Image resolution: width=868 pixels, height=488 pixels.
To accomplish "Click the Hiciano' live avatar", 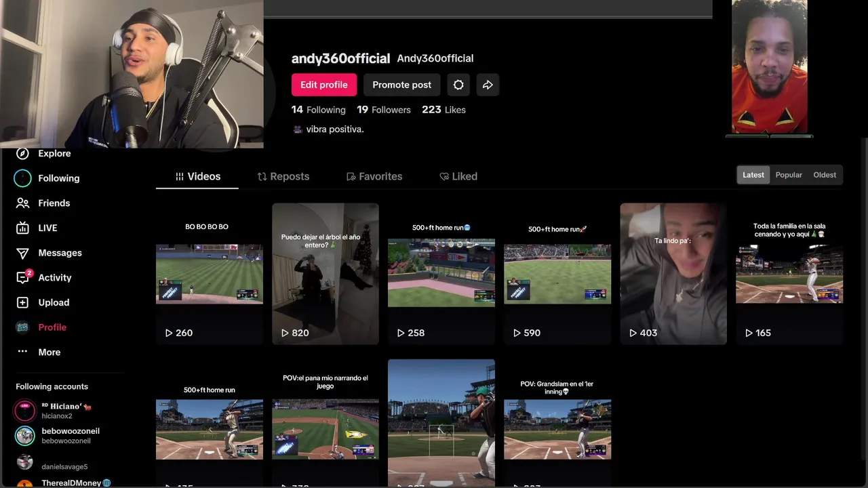I will pos(25,411).
